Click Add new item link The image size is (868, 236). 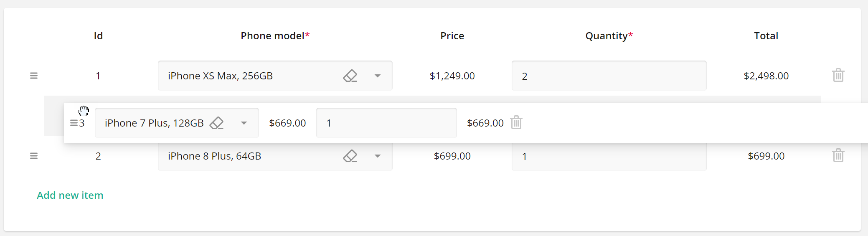click(x=70, y=195)
